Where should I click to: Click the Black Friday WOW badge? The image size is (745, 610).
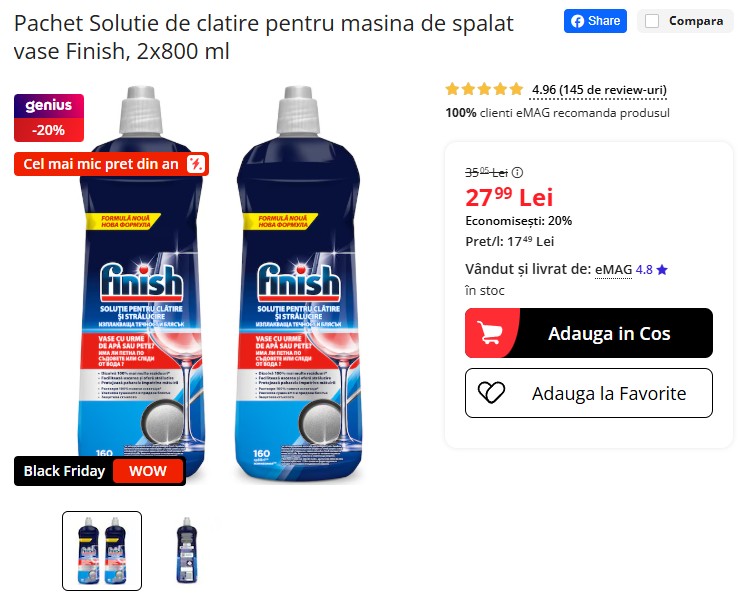point(100,471)
